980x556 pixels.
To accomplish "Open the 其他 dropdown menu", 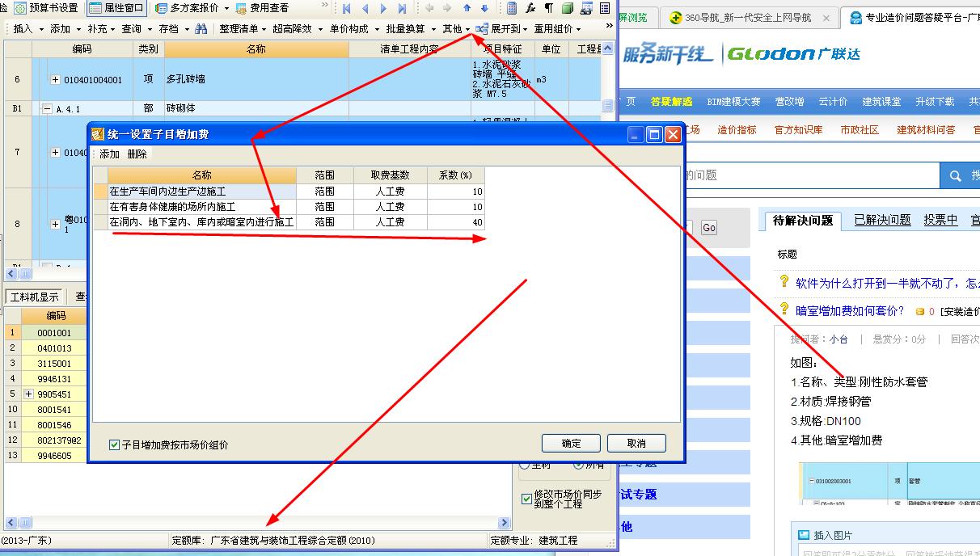I will [457, 28].
